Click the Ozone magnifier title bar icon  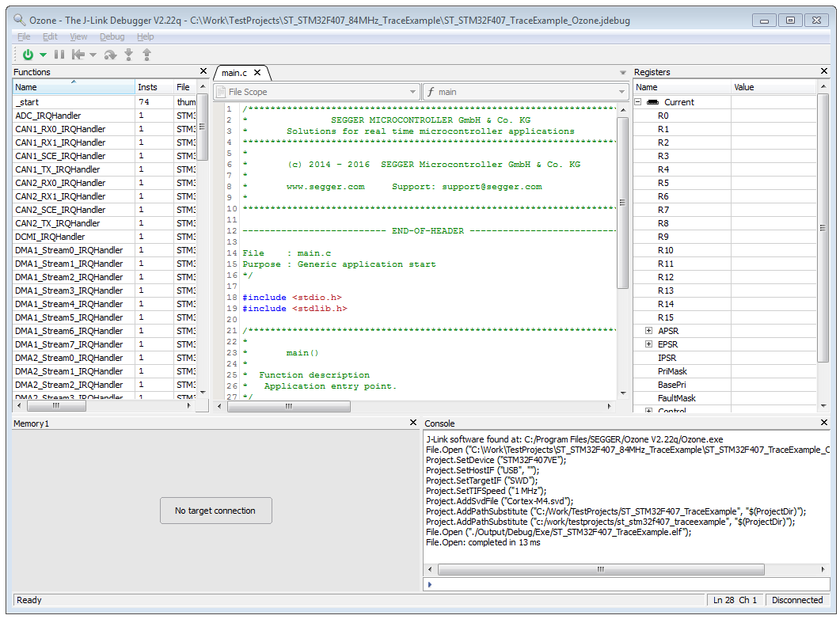click(19, 20)
